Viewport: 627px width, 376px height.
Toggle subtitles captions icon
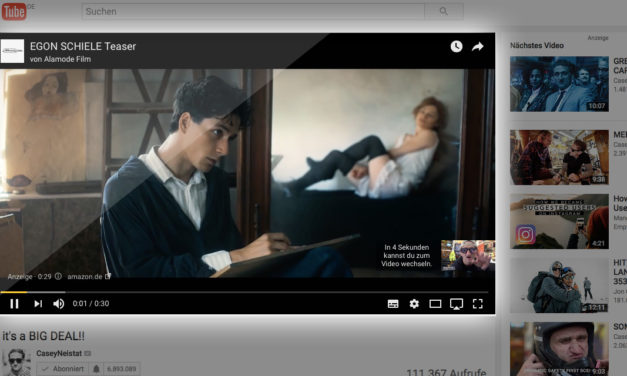(393, 304)
